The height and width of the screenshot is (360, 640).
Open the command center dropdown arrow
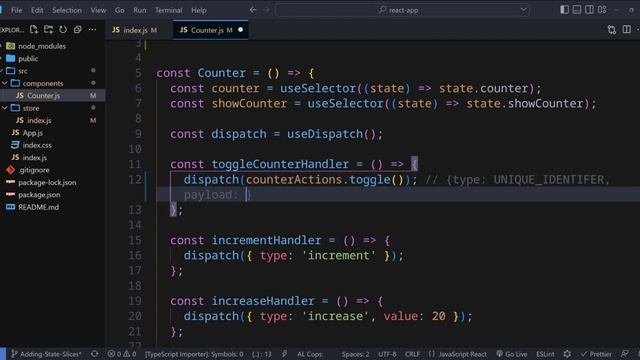[523, 10]
